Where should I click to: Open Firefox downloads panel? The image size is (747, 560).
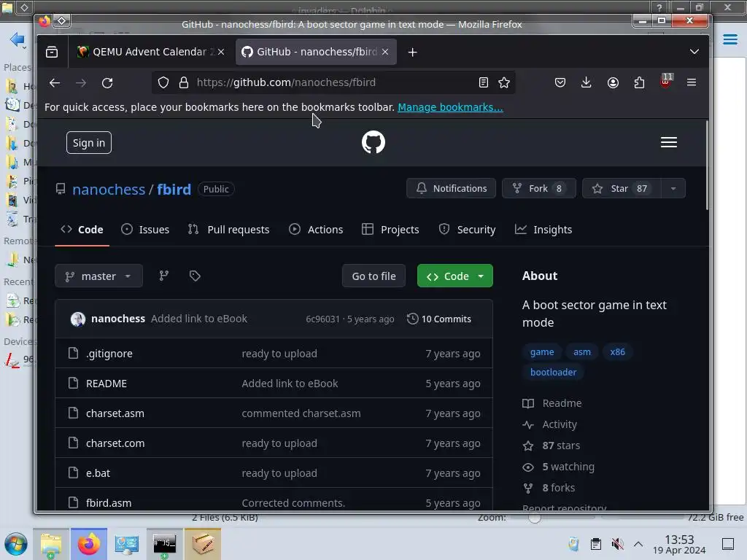pyautogui.click(x=587, y=83)
